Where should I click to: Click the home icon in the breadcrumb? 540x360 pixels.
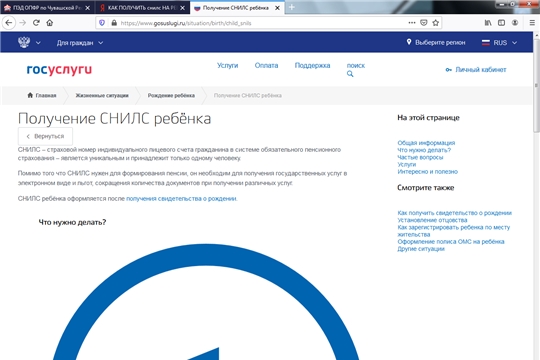(30, 95)
